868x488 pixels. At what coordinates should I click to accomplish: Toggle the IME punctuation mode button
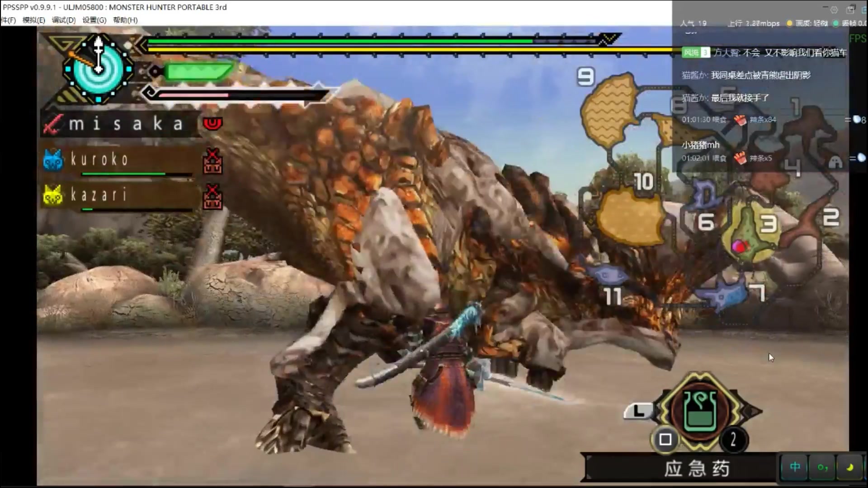[x=822, y=467]
